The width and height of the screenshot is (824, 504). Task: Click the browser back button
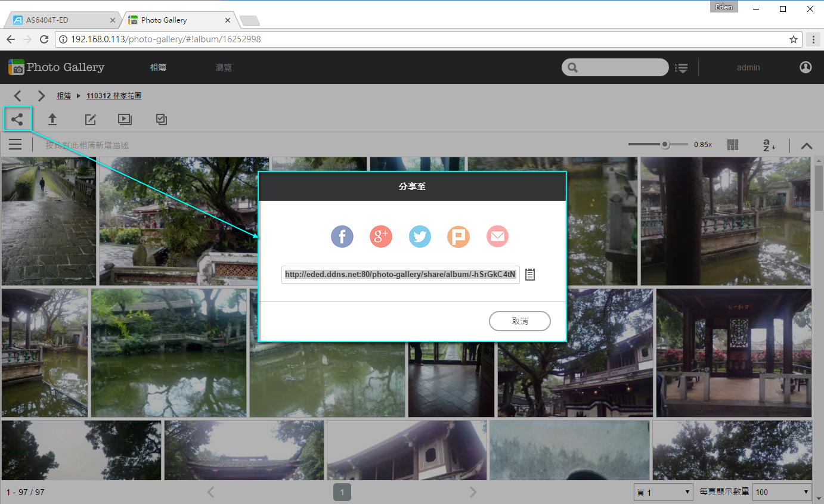[11, 39]
